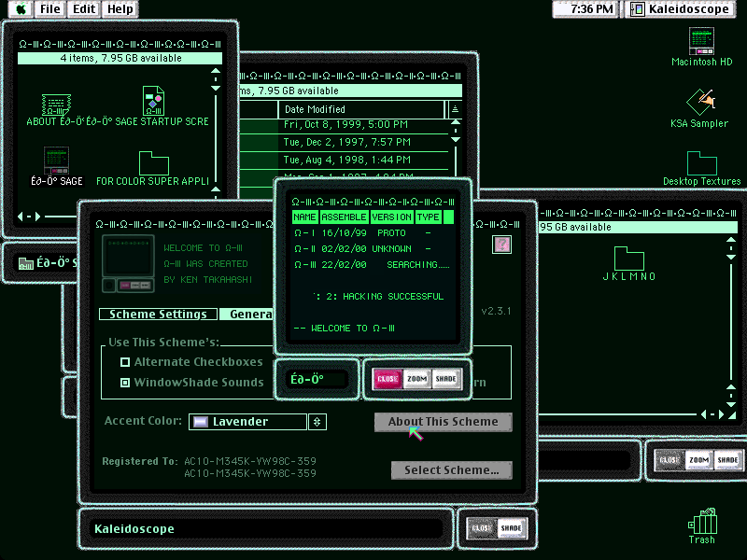The width and height of the screenshot is (747, 560).
Task: Select the Tue, Aug 4, 1998 row
Action: 345,160
